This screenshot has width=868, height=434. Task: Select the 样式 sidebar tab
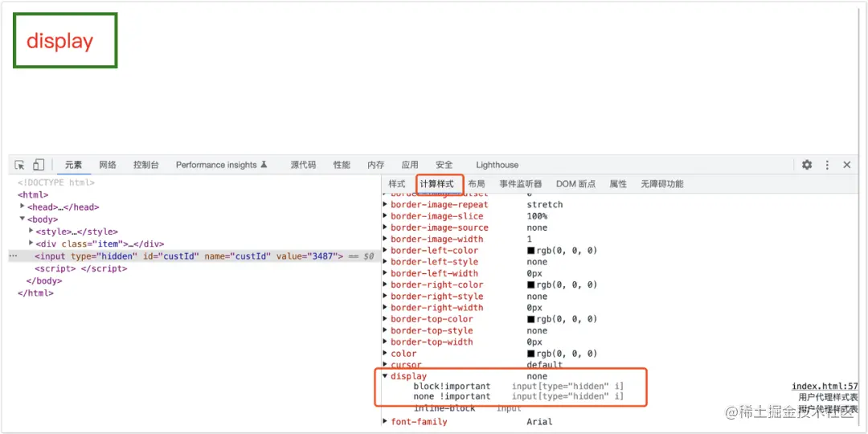[x=397, y=184]
